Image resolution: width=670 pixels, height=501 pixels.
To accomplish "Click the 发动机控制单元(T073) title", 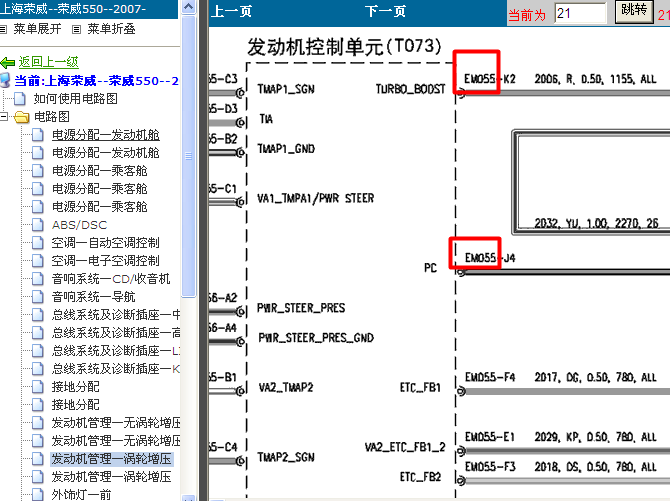I will (x=344, y=47).
